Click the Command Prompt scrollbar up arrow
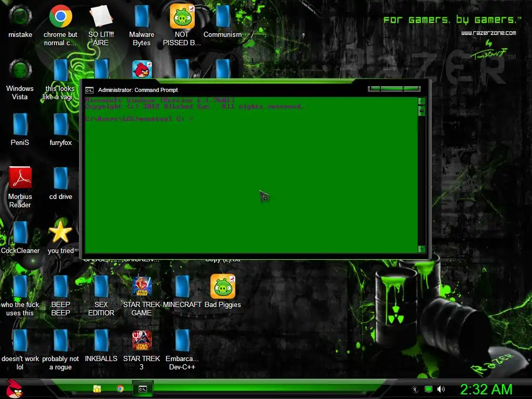532x399 pixels. pos(421,101)
